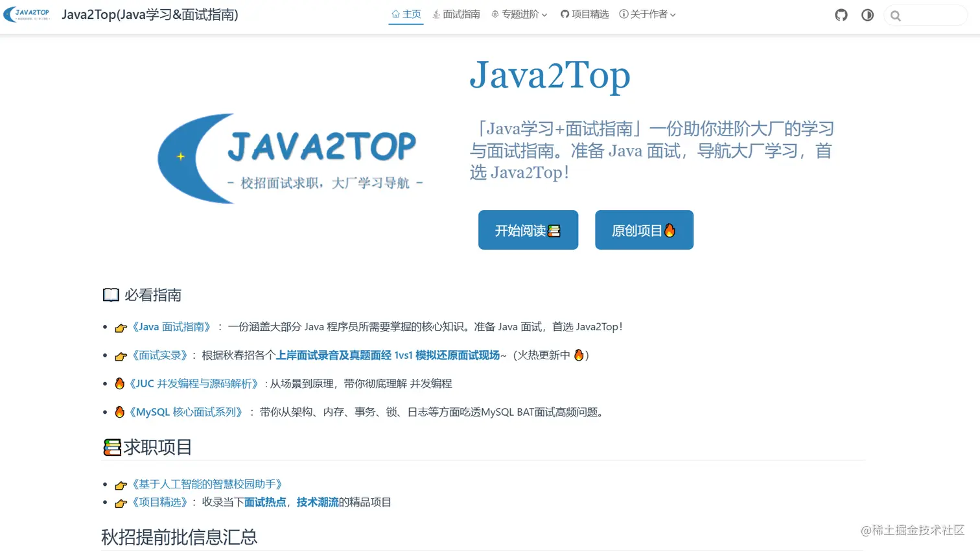Click the pointing hand icon before Java 面试指南

coord(121,328)
